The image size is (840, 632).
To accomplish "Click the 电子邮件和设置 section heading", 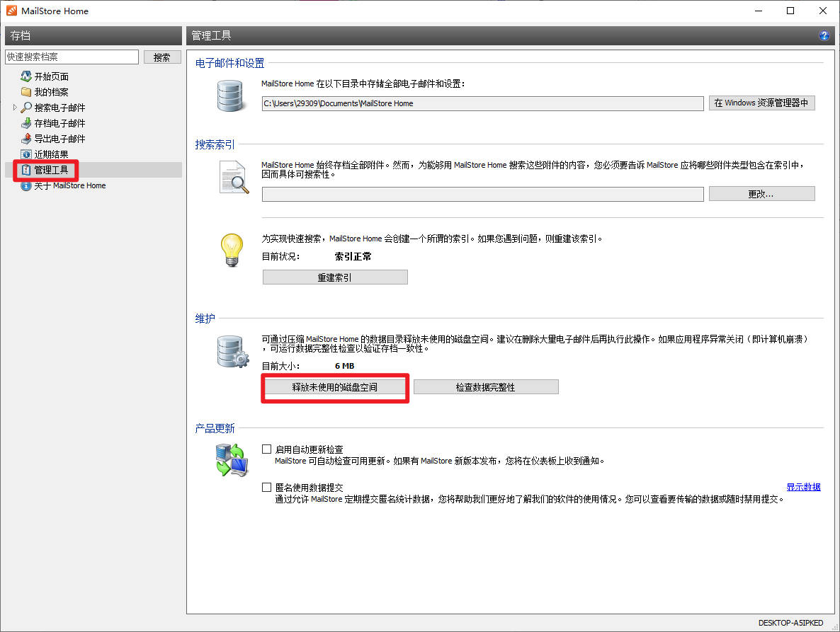I will pyautogui.click(x=229, y=63).
